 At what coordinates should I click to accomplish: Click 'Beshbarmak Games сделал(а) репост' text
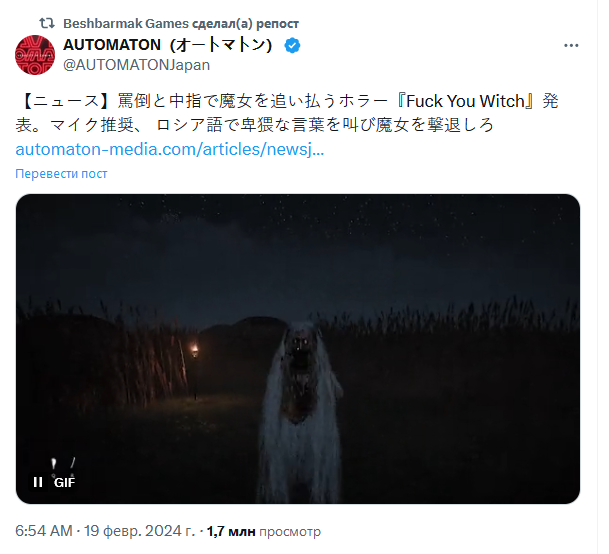pos(181,24)
